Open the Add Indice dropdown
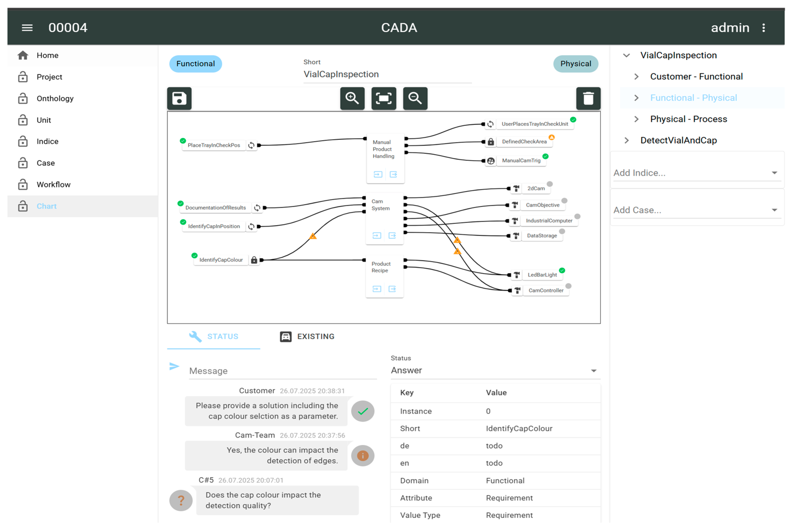The image size is (790, 532). (x=697, y=173)
